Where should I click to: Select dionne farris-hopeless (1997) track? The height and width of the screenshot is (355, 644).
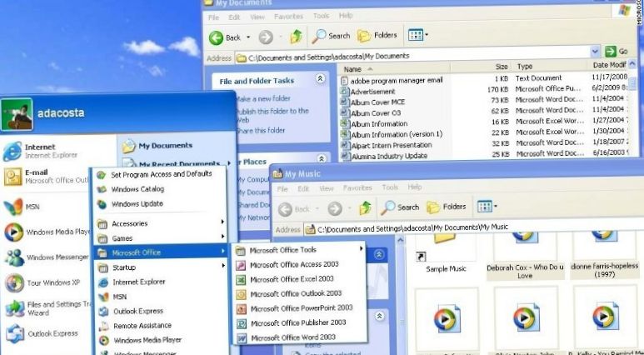click(x=605, y=254)
